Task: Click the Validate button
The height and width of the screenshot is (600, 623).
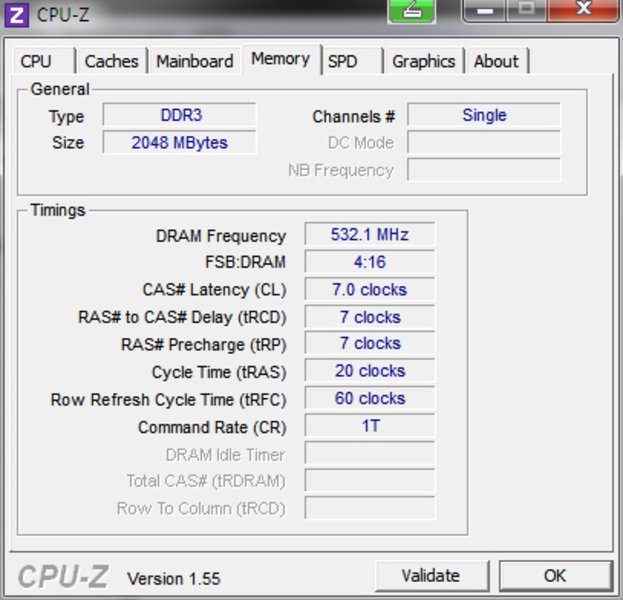Action: [x=431, y=575]
